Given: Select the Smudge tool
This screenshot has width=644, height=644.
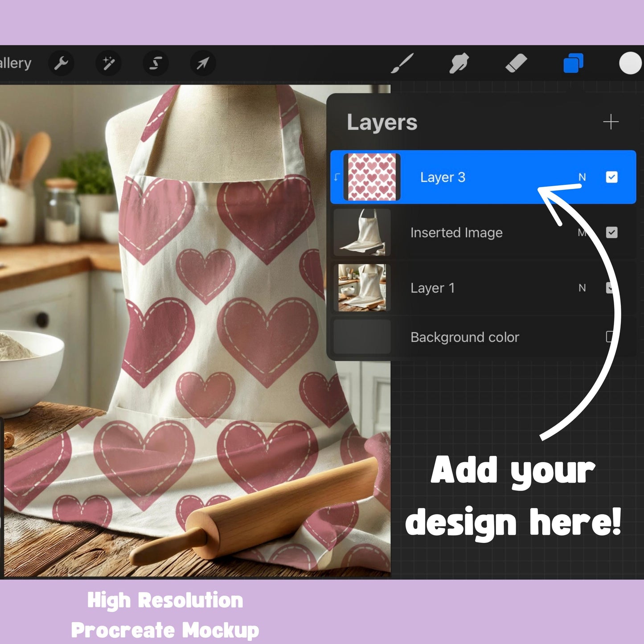Looking at the screenshot, I should (x=459, y=63).
